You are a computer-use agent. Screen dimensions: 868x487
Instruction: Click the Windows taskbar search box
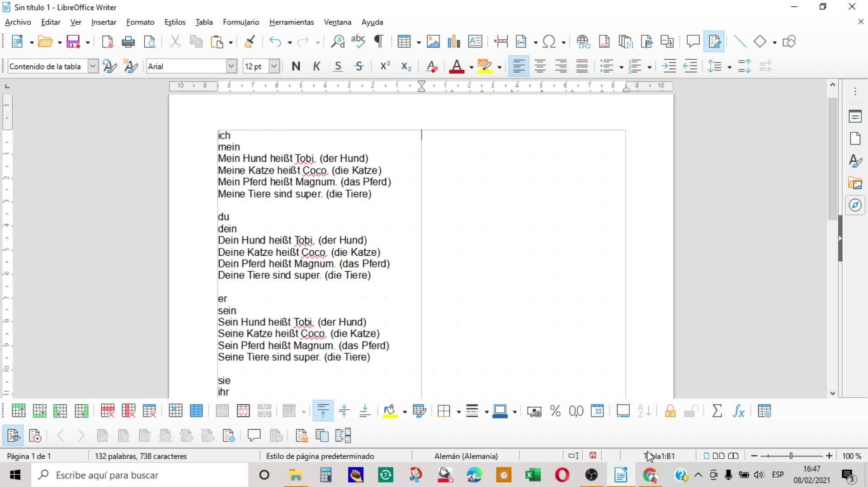pos(140,475)
